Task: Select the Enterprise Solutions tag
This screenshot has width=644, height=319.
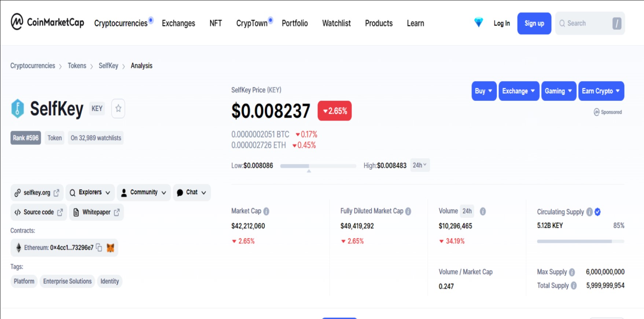Action: pyautogui.click(x=67, y=281)
